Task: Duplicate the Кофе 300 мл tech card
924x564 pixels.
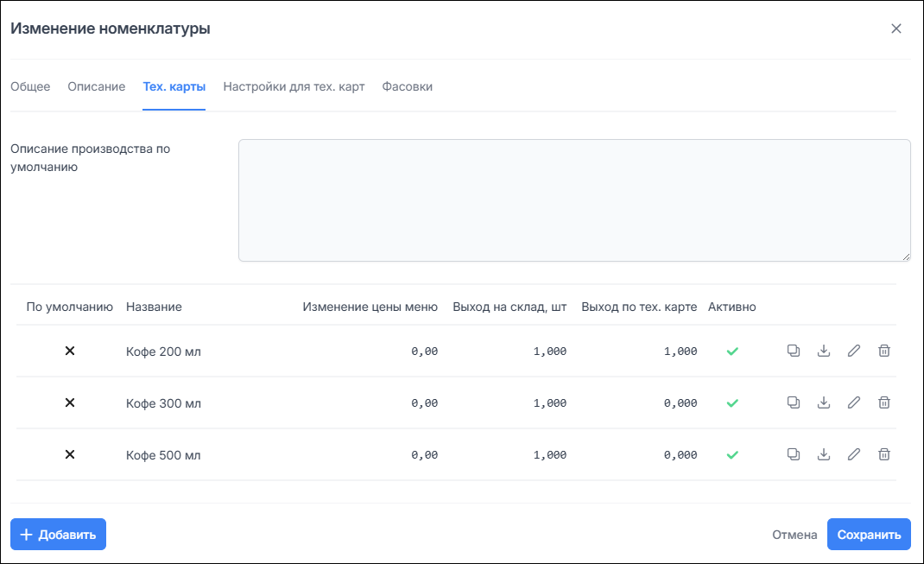Action: [x=793, y=402]
